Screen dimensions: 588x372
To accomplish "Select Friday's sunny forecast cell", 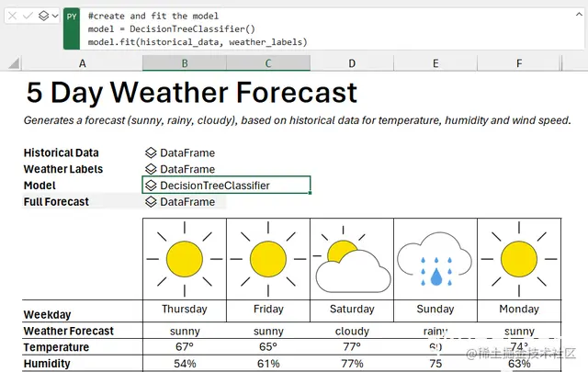I will click(x=268, y=331).
